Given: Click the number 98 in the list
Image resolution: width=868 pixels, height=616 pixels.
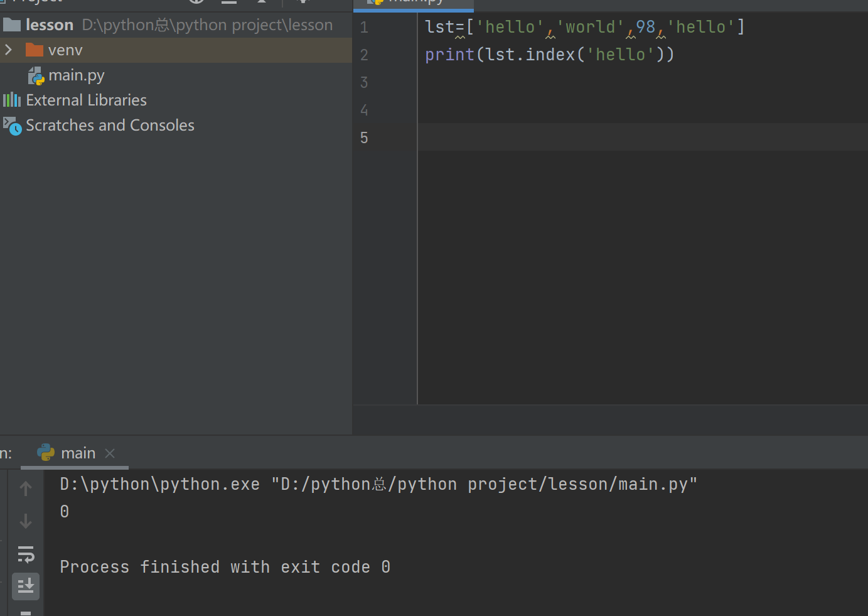Looking at the screenshot, I should click(x=645, y=27).
